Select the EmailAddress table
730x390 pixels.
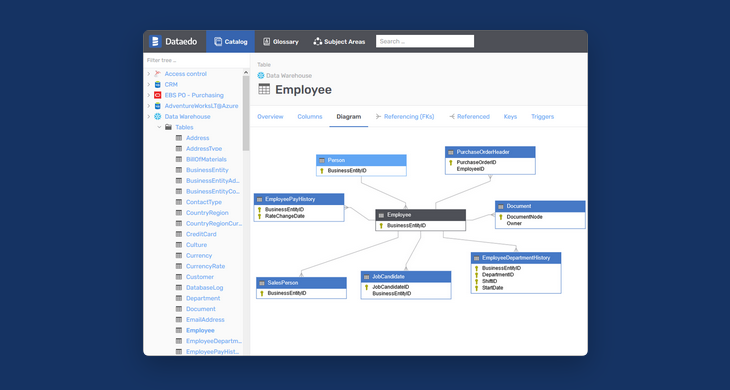tap(205, 320)
